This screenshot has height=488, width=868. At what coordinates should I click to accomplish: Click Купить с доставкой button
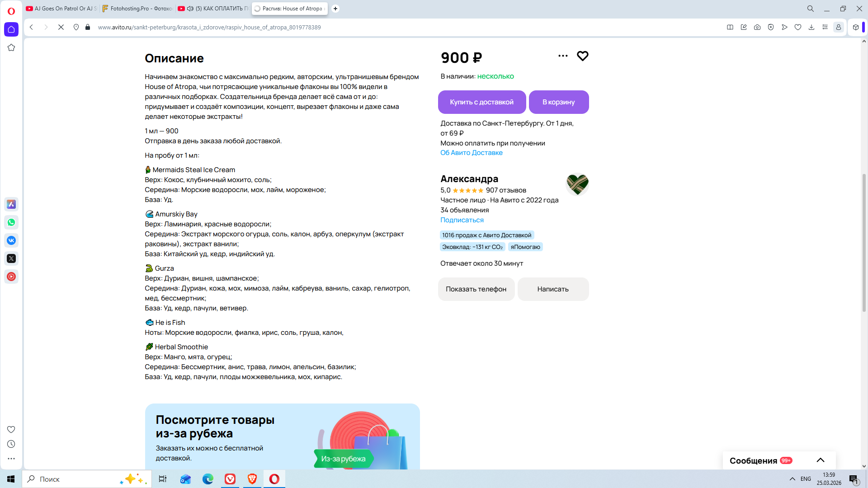tap(481, 102)
